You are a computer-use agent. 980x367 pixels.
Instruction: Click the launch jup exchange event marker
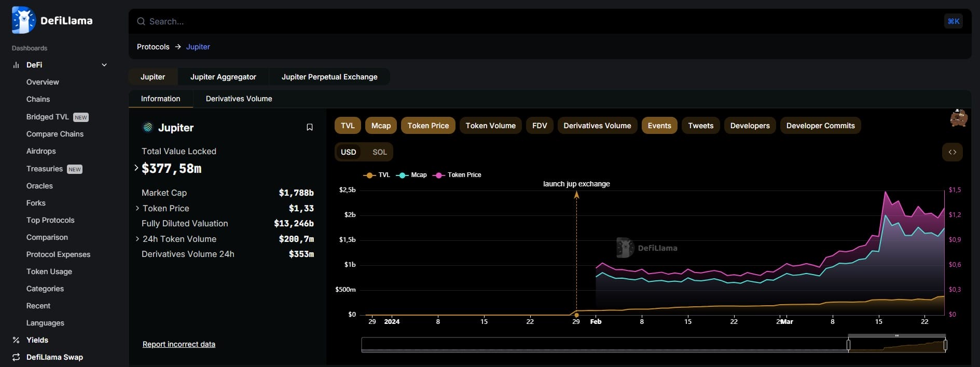coord(576,195)
